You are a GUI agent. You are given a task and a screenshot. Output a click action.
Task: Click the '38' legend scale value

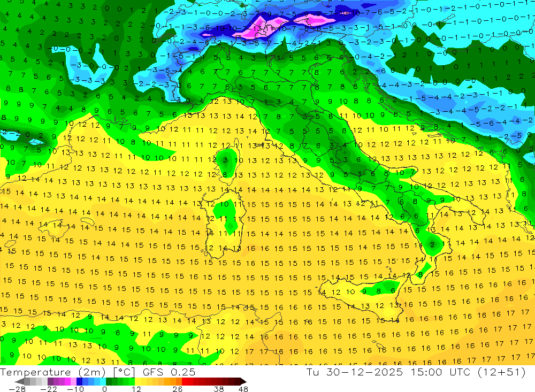click(x=219, y=389)
